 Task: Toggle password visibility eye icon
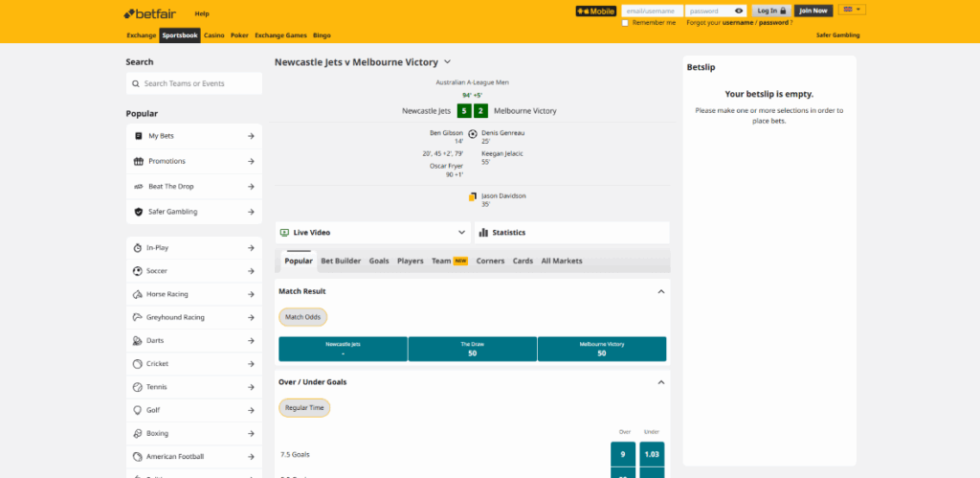click(x=739, y=11)
